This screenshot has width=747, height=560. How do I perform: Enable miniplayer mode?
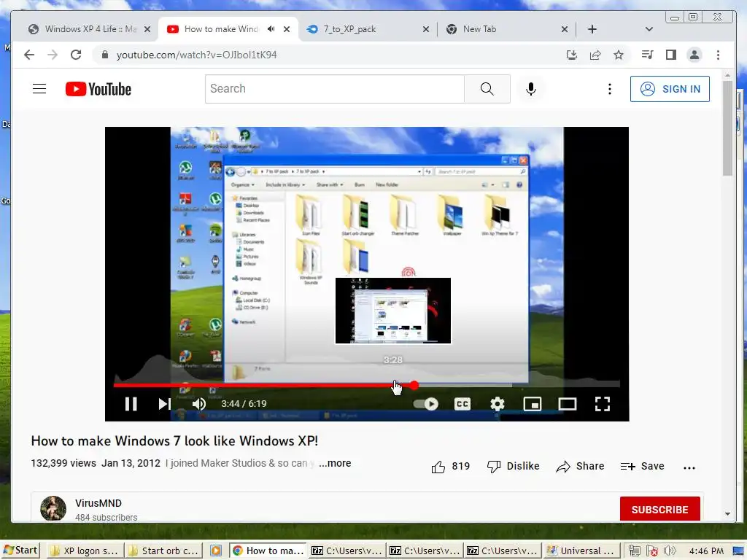[x=532, y=404]
